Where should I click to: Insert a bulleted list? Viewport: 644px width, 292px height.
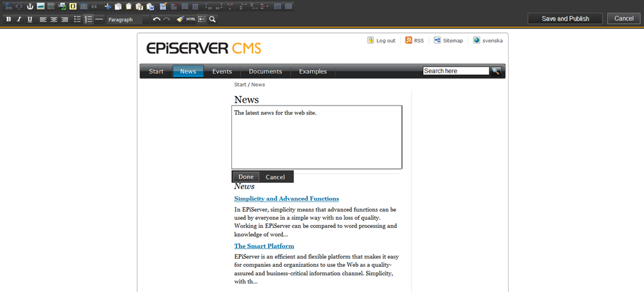click(77, 19)
